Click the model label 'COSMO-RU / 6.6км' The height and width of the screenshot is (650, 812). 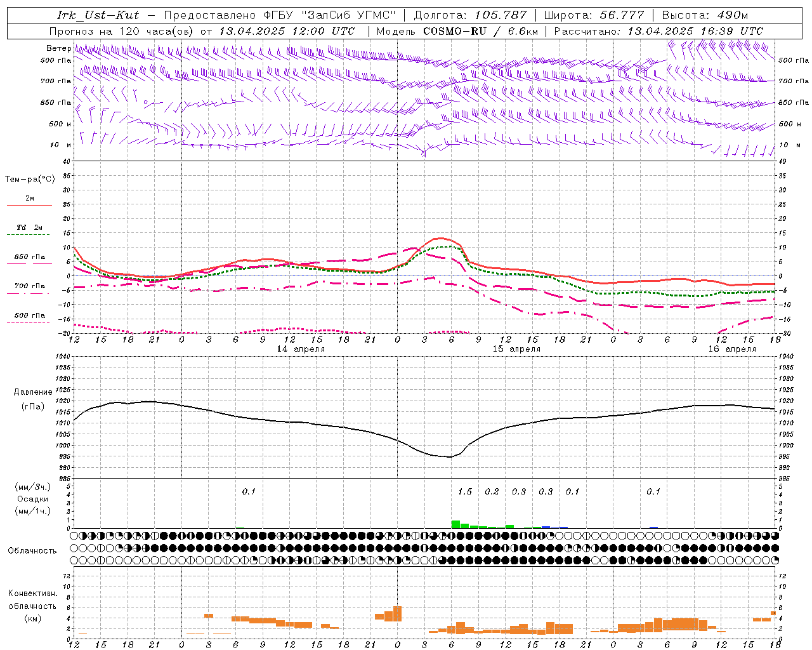pyautogui.click(x=480, y=30)
